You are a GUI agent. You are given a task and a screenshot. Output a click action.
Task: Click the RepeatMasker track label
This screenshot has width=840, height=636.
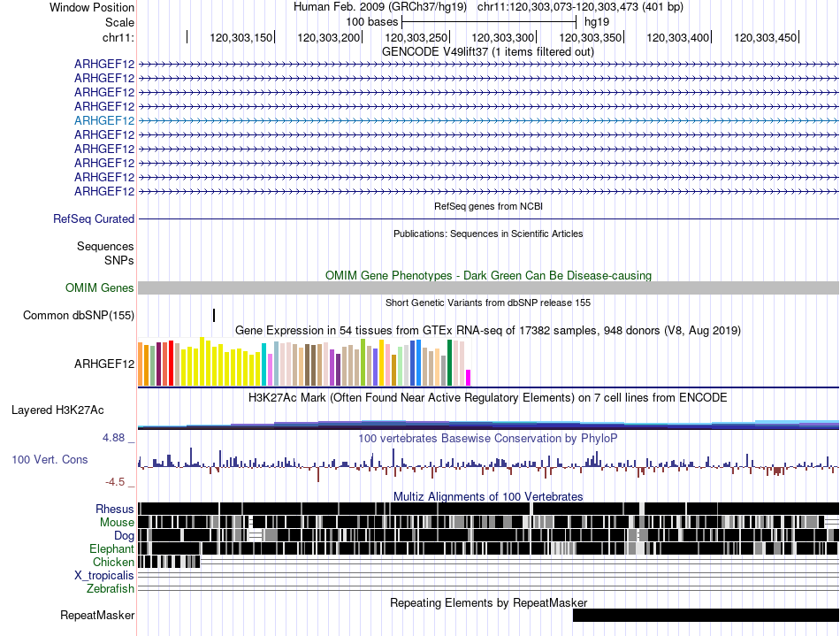[x=97, y=615]
